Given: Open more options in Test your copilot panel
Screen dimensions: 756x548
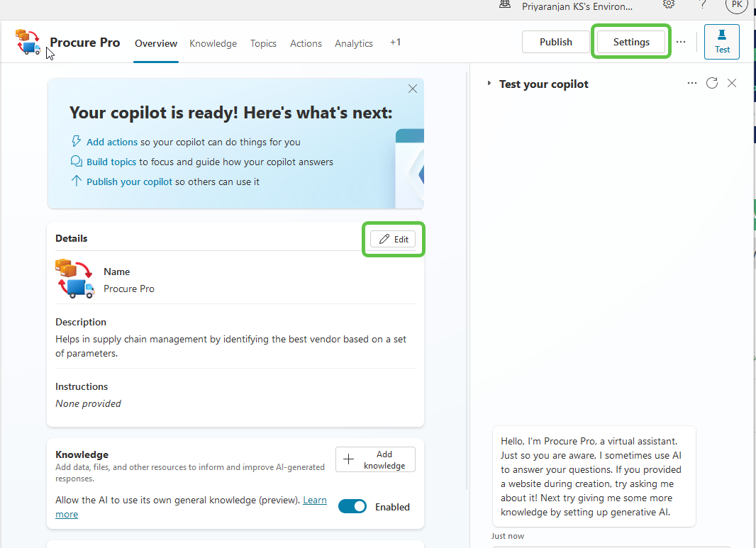Looking at the screenshot, I should coord(692,83).
